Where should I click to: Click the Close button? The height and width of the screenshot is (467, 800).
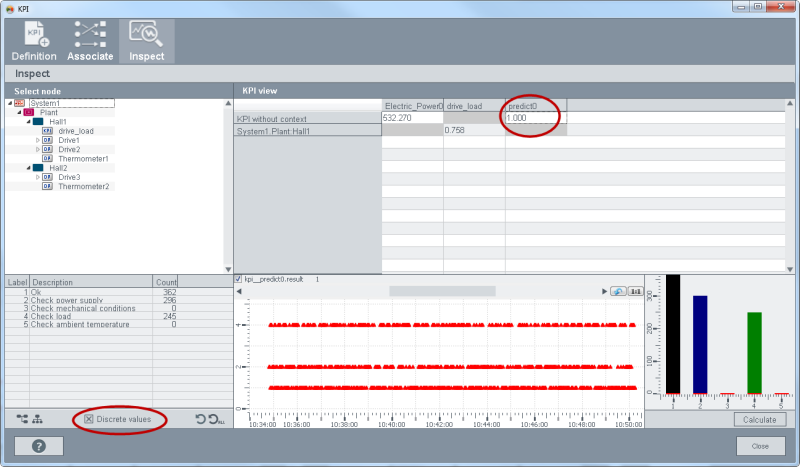click(760, 446)
